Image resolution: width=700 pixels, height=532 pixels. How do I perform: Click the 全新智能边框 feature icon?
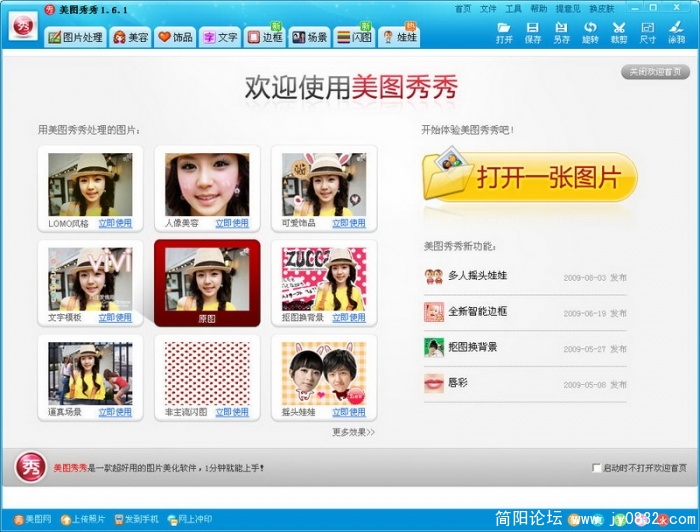pos(433,312)
